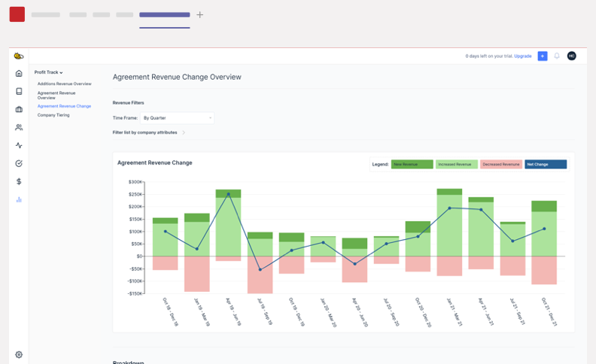This screenshot has width=596, height=364.
Task: Click the 'Oct 20 - Dec 20' axis label
Action: coord(423,312)
